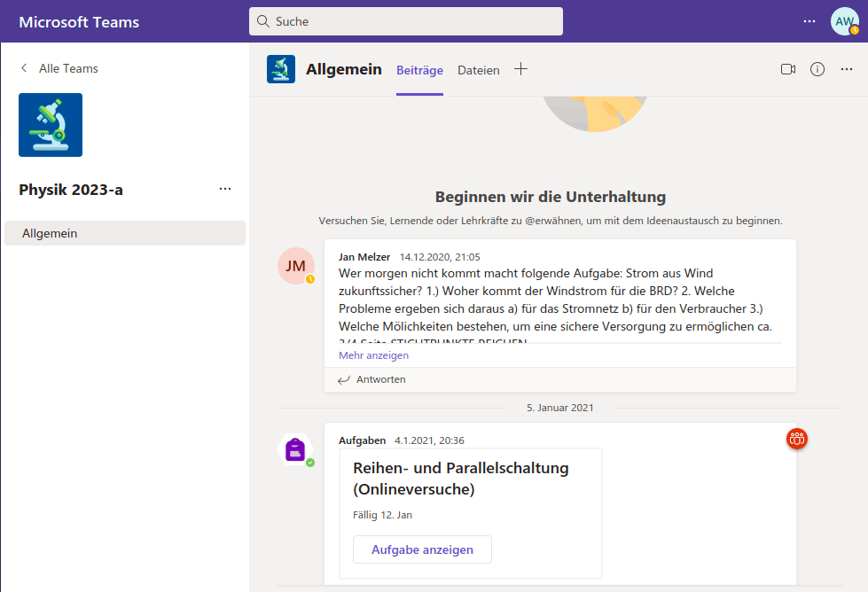
Task: Focus the Suche search field
Action: [x=406, y=21]
